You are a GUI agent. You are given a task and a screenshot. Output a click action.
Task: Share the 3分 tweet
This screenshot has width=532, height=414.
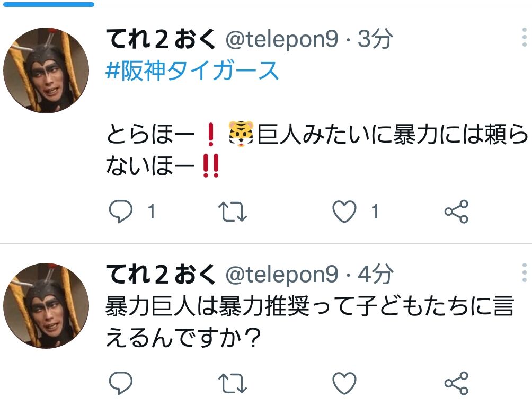point(456,212)
